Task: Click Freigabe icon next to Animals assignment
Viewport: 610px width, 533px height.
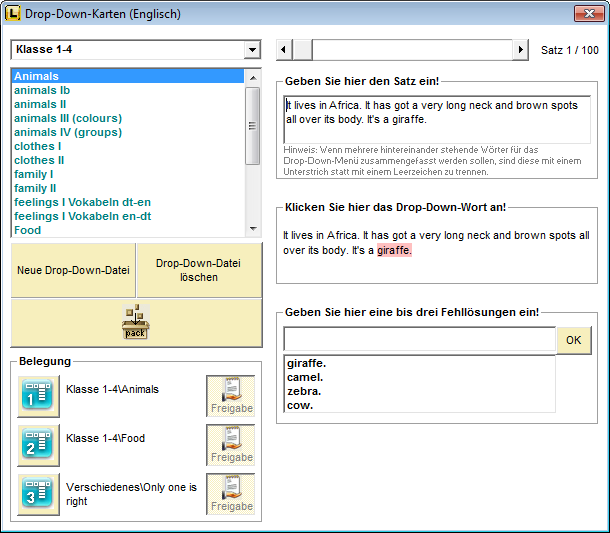Action: tap(231, 396)
